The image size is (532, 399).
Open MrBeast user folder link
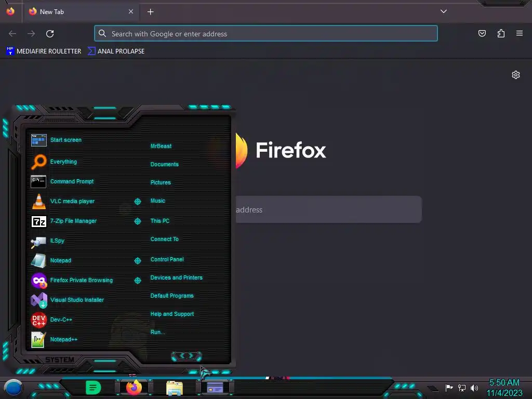(x=161, y=146)
